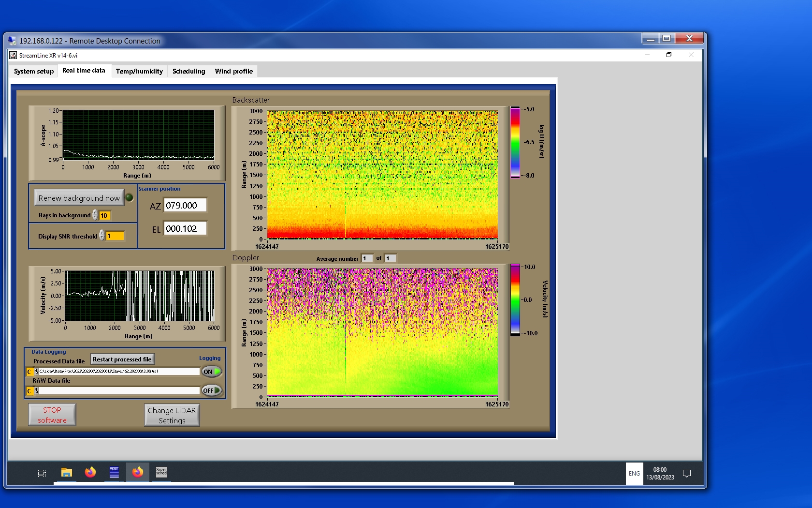Click the Average number field

[x=367, y=258]
